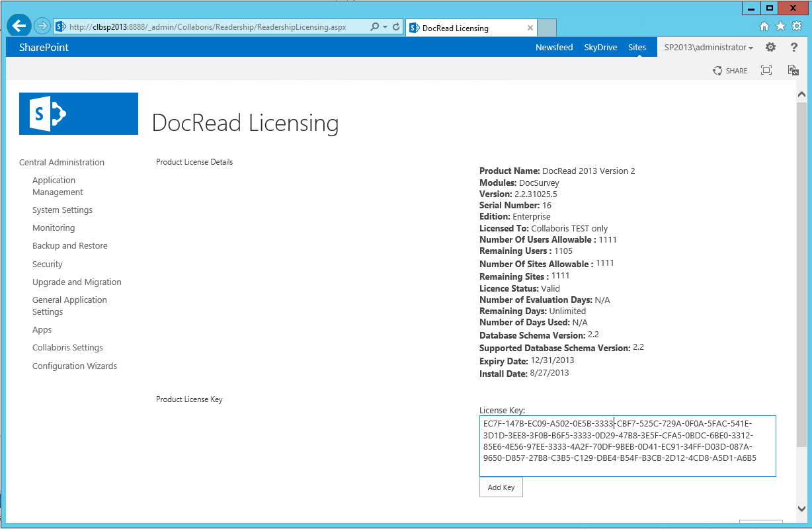Click the search magnifier in the address bar
Image resolution: width=812 pixels, height=529 pixels.
(375, 27)
